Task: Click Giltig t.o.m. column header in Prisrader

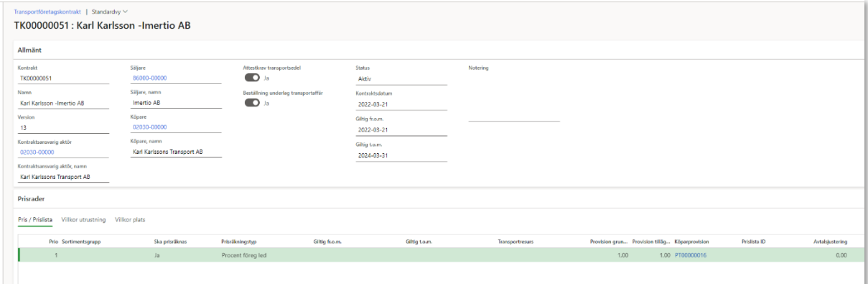Action: click(x=419, y=242)
